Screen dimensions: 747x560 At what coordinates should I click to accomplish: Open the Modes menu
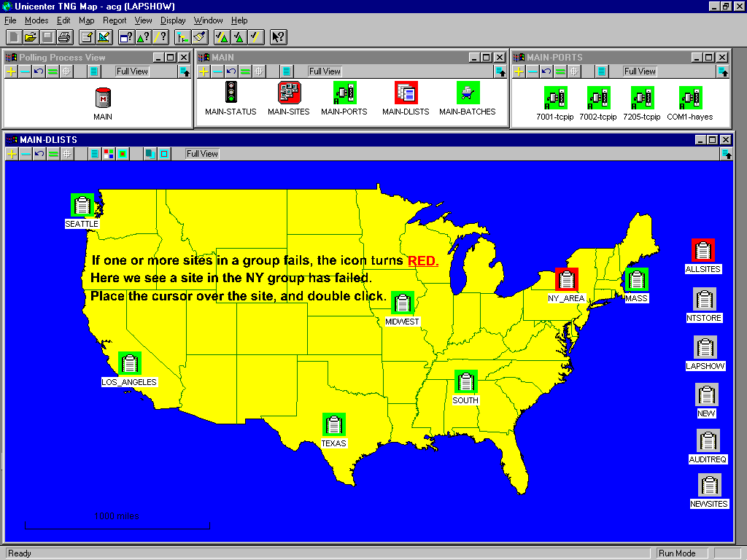pos(36,20)
